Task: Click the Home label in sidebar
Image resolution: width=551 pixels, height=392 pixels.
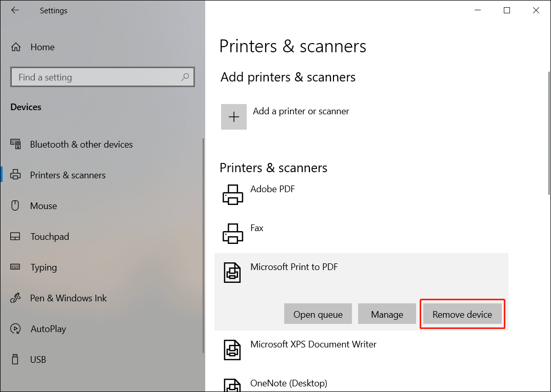Action: coord(43,47)
